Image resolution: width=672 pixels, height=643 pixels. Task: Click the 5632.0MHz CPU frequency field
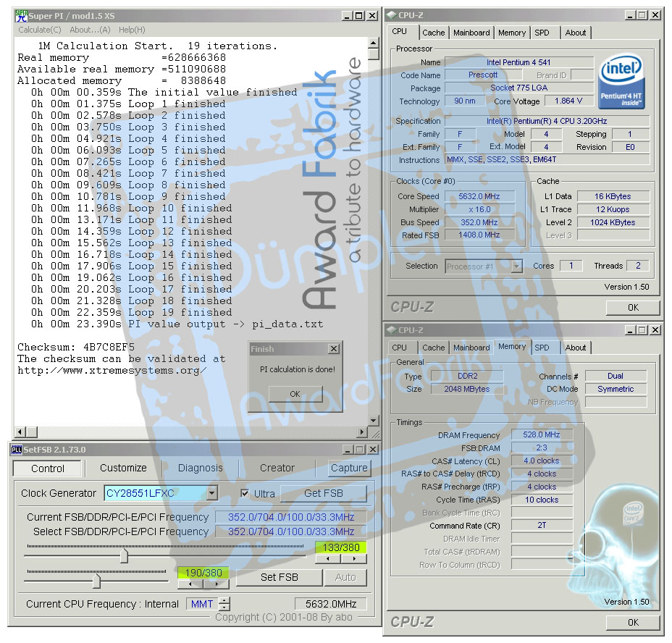point(331,604)
